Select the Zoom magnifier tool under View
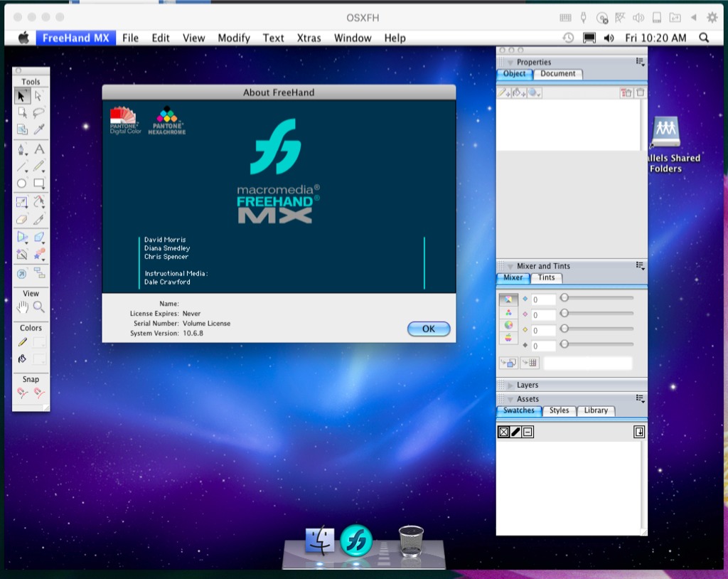 [39, 307]
